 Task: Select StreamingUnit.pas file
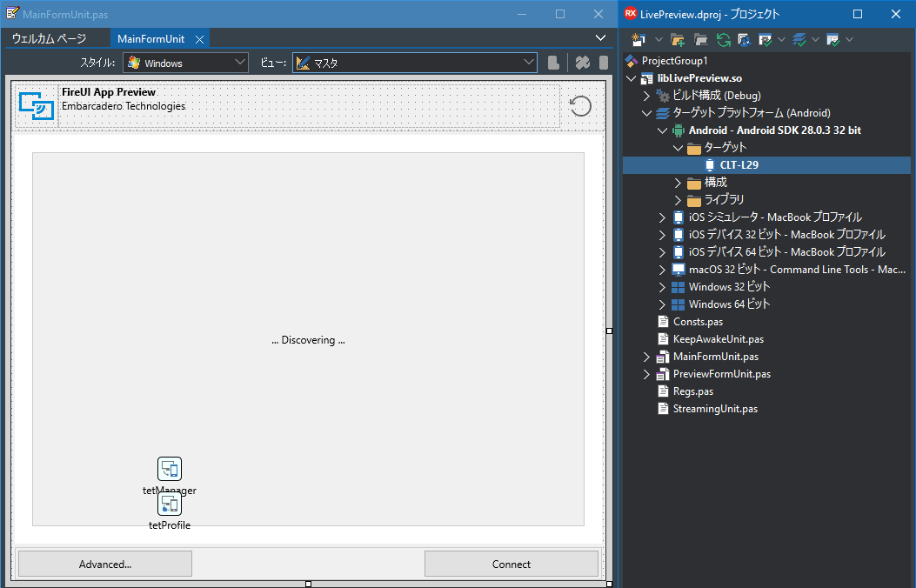tap(715, 409)
